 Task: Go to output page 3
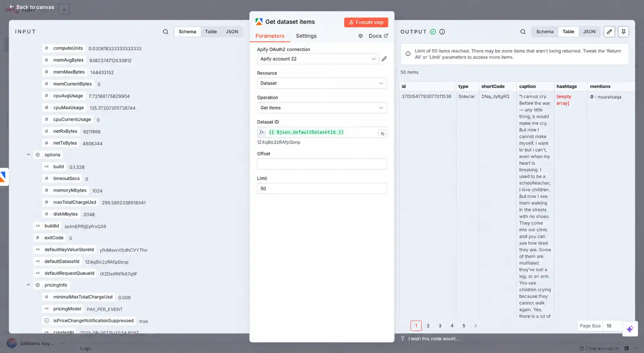440,326
